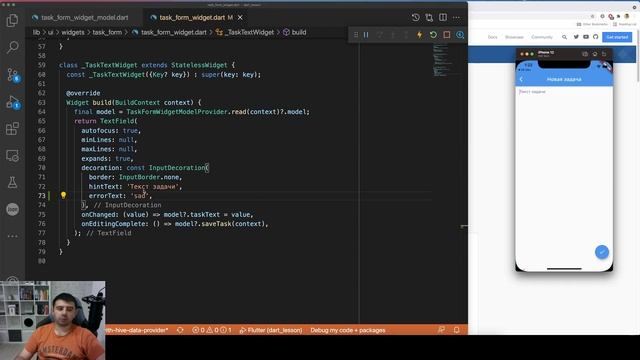Viewport: 640px width, 360px height.
Task: Open the Remote Explorer view
Action: point(12,156)
